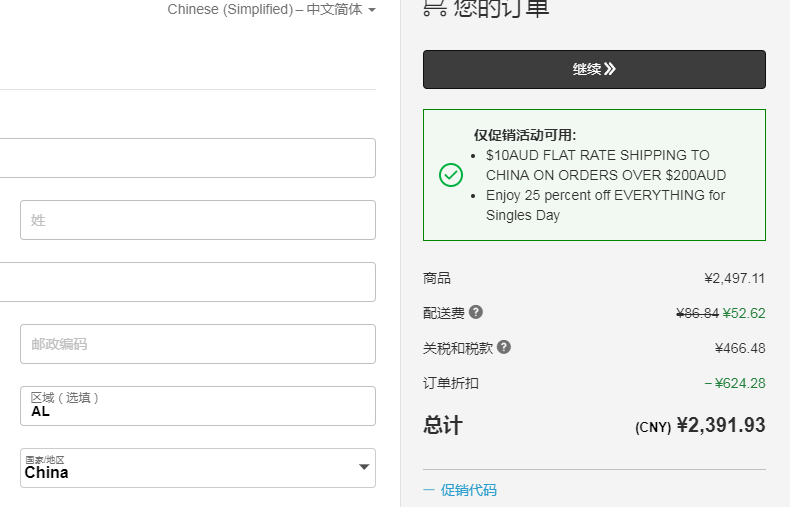Collapse the 促销代码 section using the minus icon
Image resolution: width=794 pixels, height=507 pixels.
point(429,490)
